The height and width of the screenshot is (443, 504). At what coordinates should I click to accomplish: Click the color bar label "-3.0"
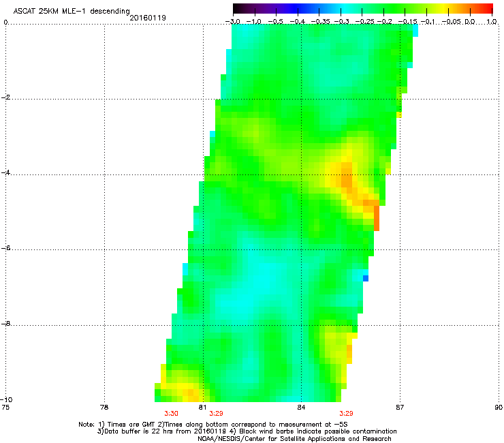(232, 22)
